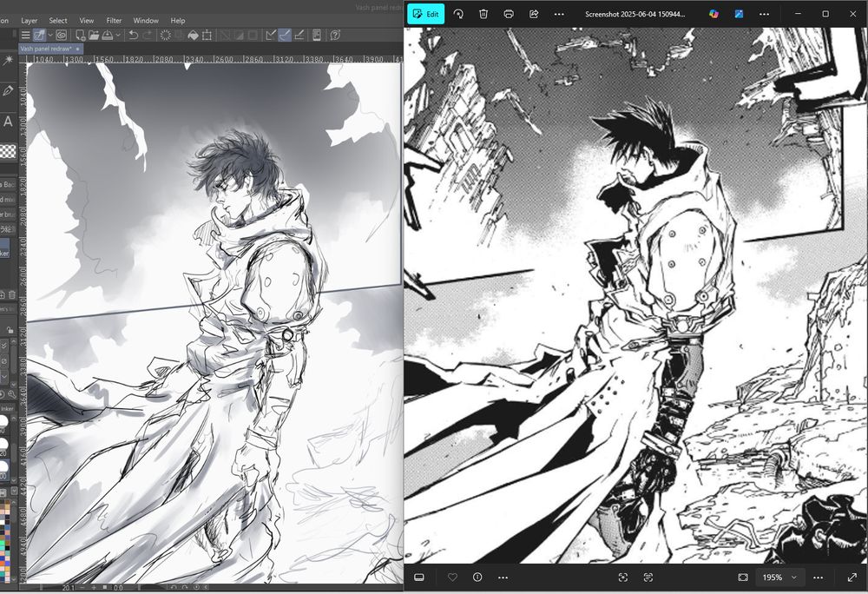Toggle the filmstrip in Photos bottom bar
The image size is (868, 594).
419,577
